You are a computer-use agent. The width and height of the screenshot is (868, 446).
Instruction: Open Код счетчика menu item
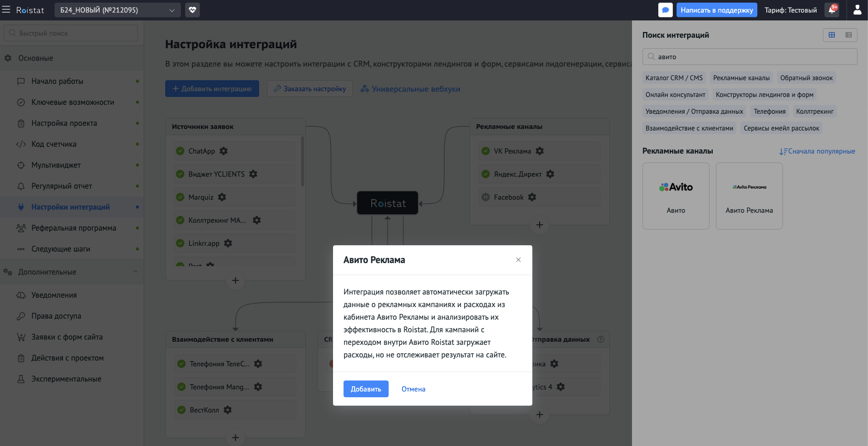click(72, 144)
